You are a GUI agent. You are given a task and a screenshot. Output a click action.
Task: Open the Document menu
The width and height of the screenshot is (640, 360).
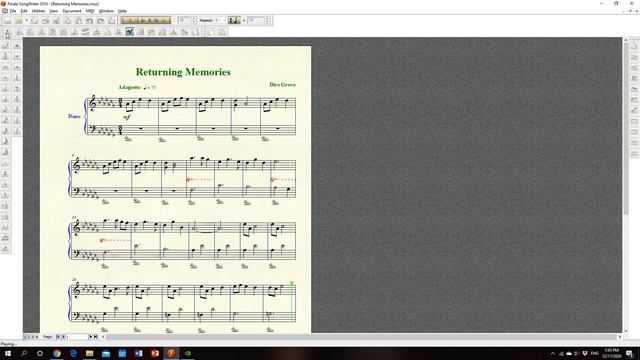click(72, 11)
